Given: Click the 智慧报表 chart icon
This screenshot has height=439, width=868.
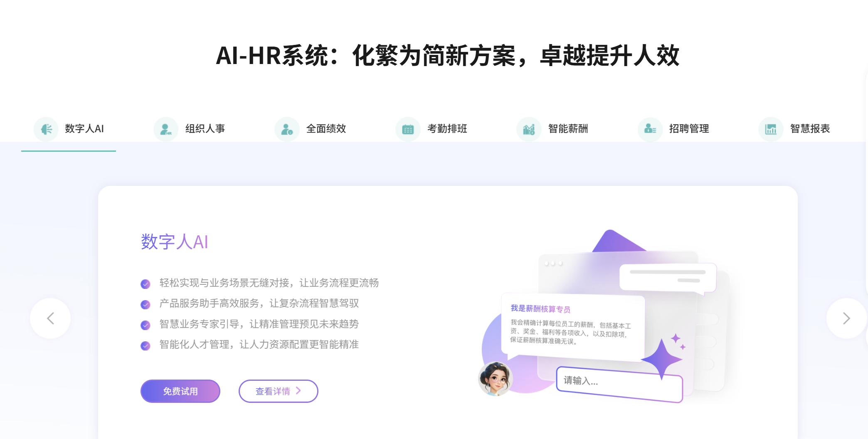Looking at the screenshot, I should (x=771, y=129).
